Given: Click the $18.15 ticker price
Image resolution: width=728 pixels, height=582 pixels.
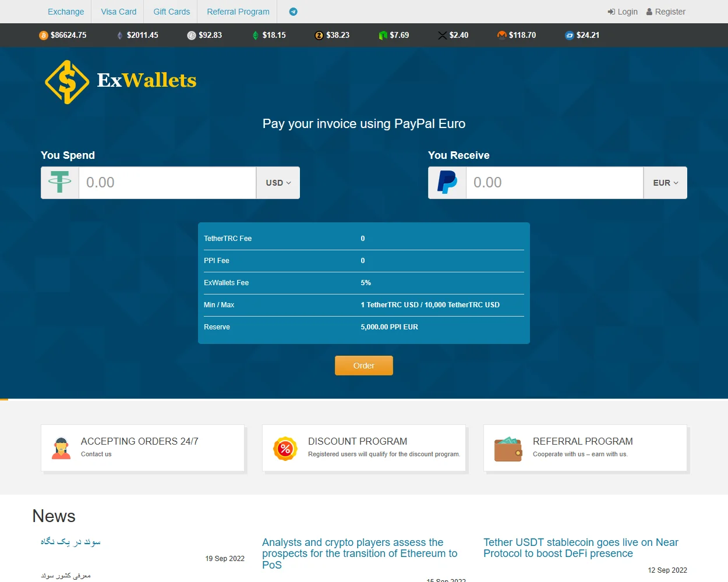Looking at the screenshot, I should tap(274, 36).
